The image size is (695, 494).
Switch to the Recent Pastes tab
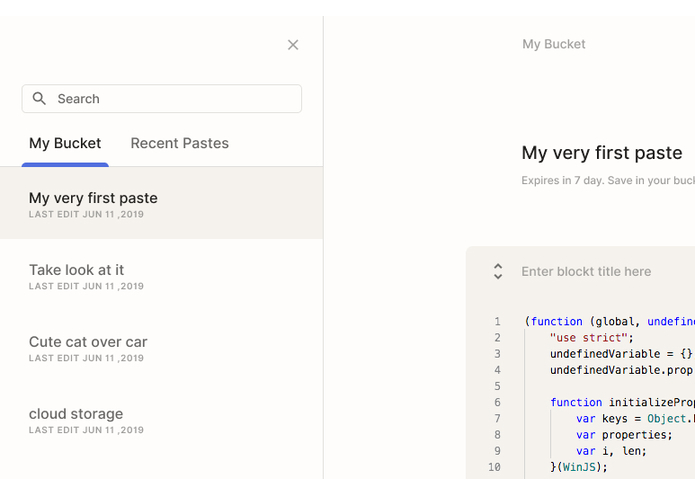tap(180, 143)
